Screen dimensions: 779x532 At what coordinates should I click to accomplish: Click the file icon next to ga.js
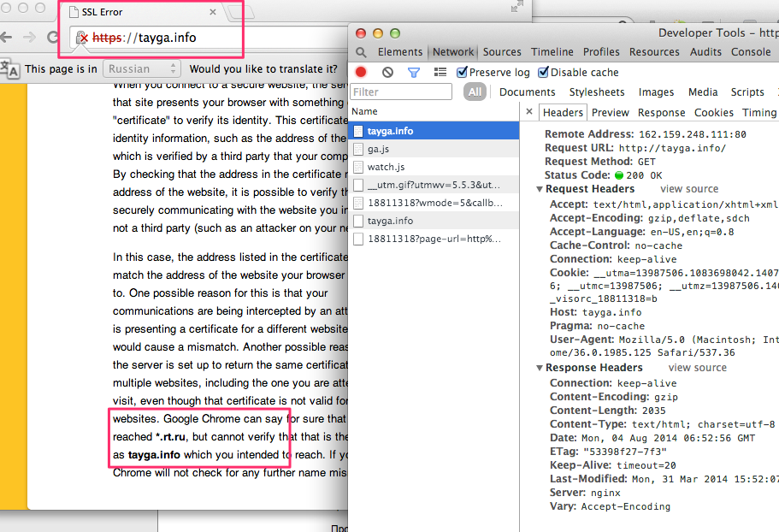[358, 149]
